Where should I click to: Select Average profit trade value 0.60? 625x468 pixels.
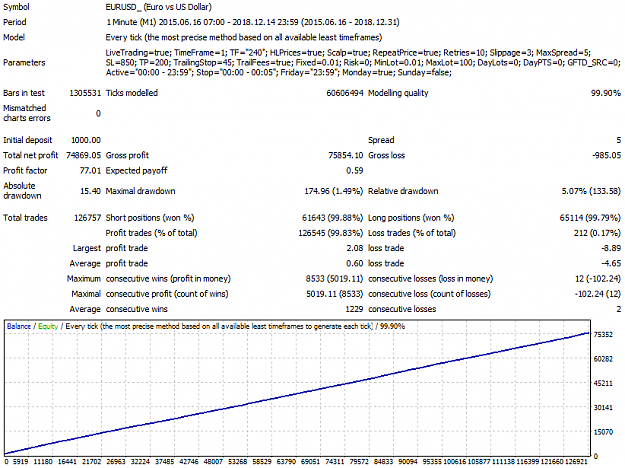tap(354, 263)
